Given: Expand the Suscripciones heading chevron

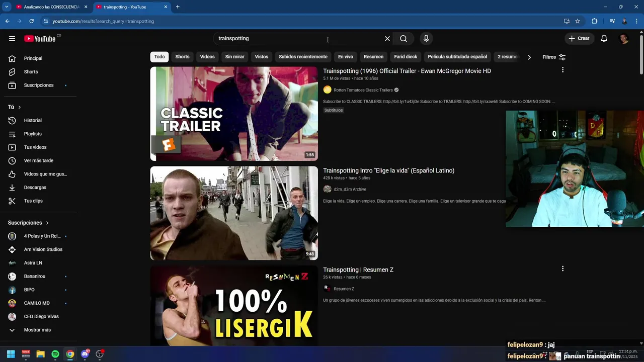Looking at the screenshot, I should (47, 223).
